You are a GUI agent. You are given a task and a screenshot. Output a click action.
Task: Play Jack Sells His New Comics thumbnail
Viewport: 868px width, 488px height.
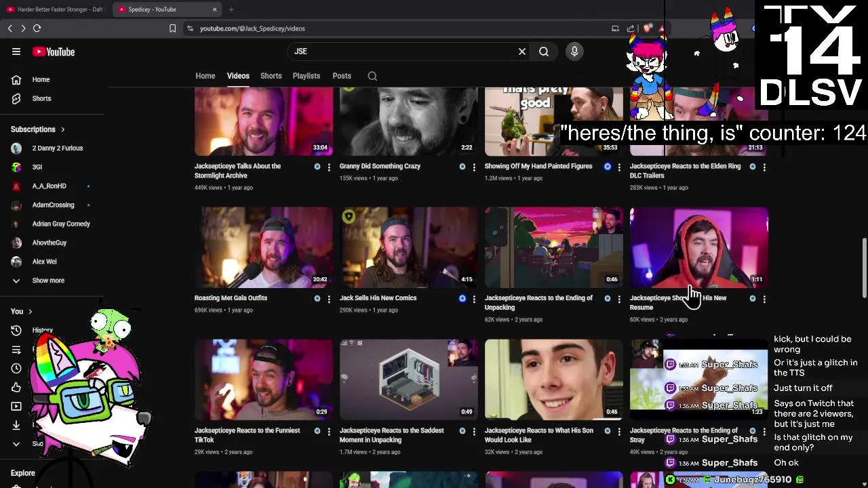point(409,247)
